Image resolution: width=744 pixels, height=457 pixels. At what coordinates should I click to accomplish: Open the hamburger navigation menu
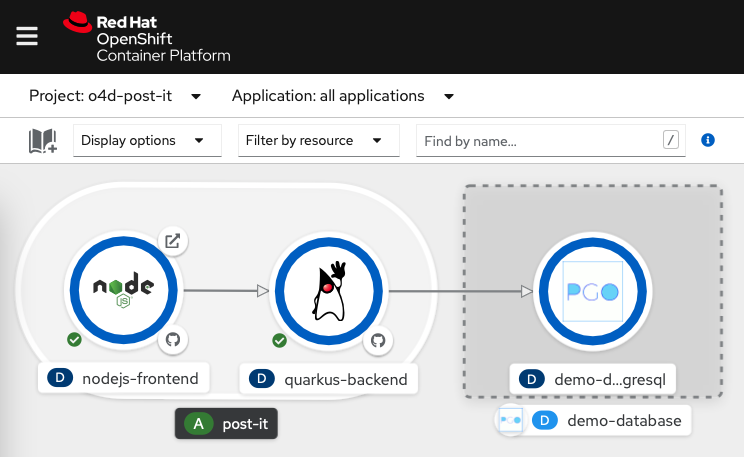(x=27, y=36)
